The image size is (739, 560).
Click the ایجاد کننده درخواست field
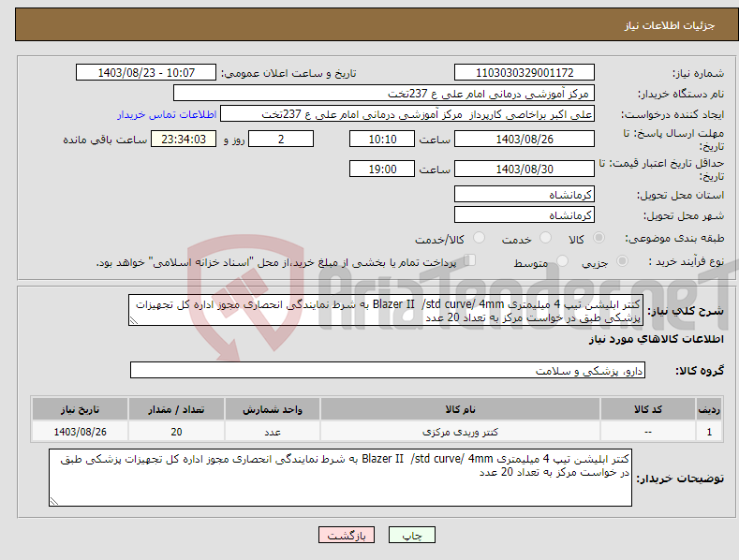(407, 114)
